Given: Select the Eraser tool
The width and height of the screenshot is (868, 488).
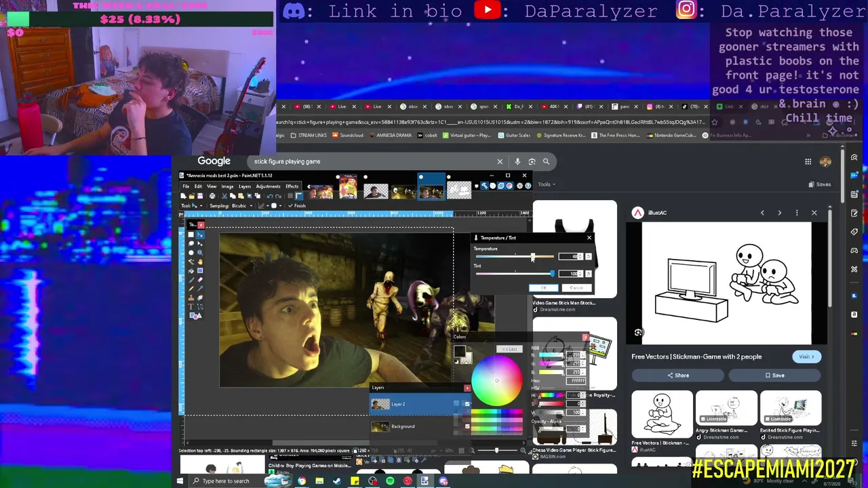Looking at the screenshot, I should pos(200,279).
